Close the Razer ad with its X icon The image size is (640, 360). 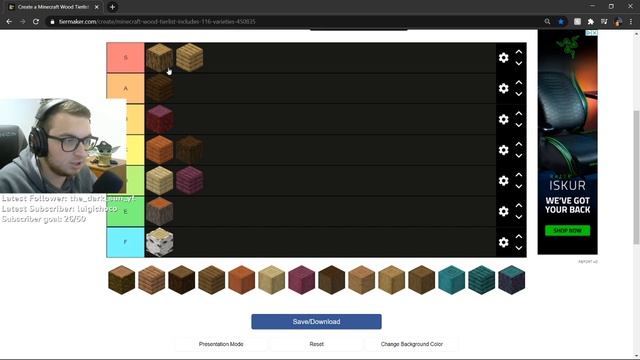click(595, 33)
